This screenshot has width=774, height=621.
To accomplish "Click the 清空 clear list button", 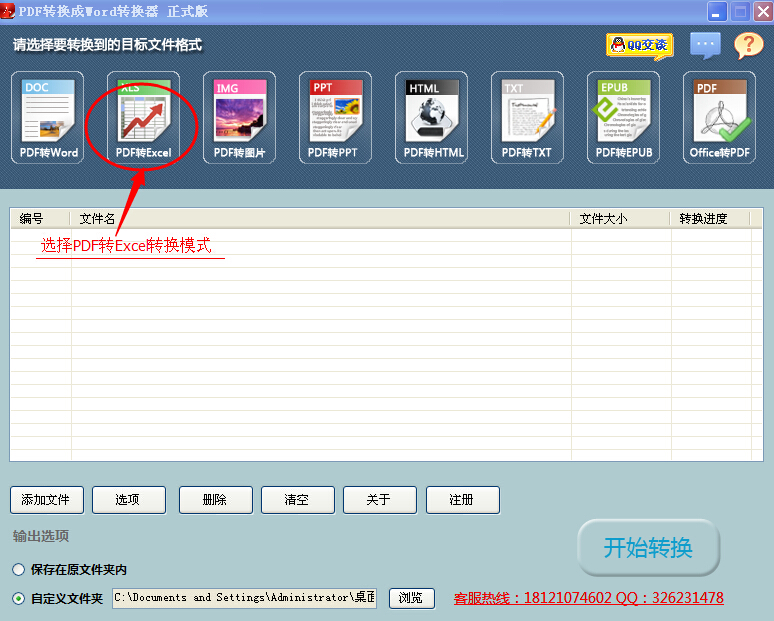I will [298, 500].
